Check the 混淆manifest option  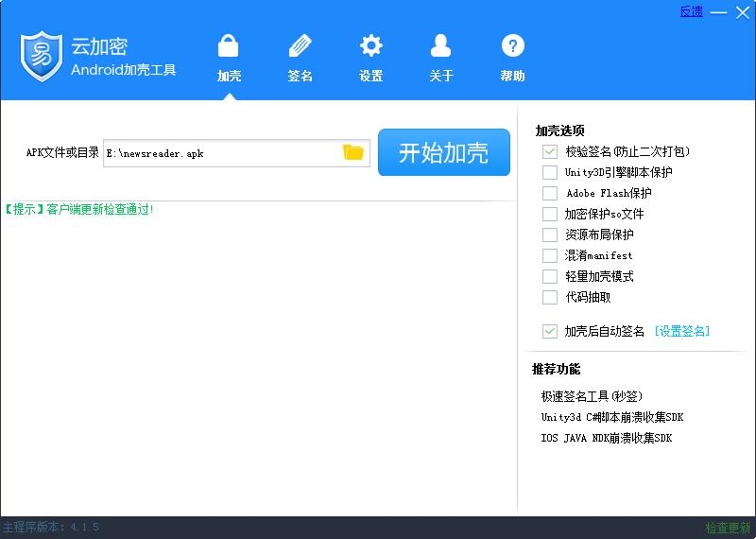(x=550, y=255)
